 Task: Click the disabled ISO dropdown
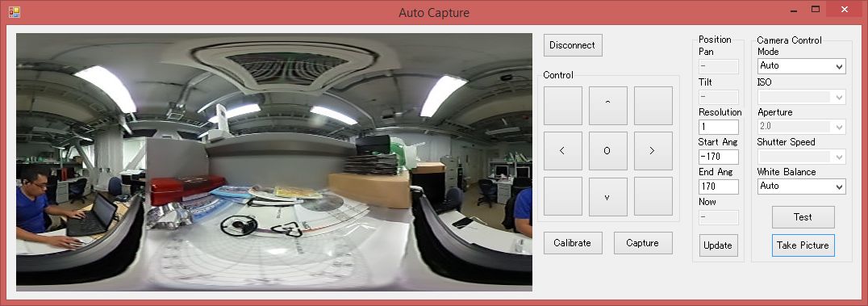pos(801,96)
